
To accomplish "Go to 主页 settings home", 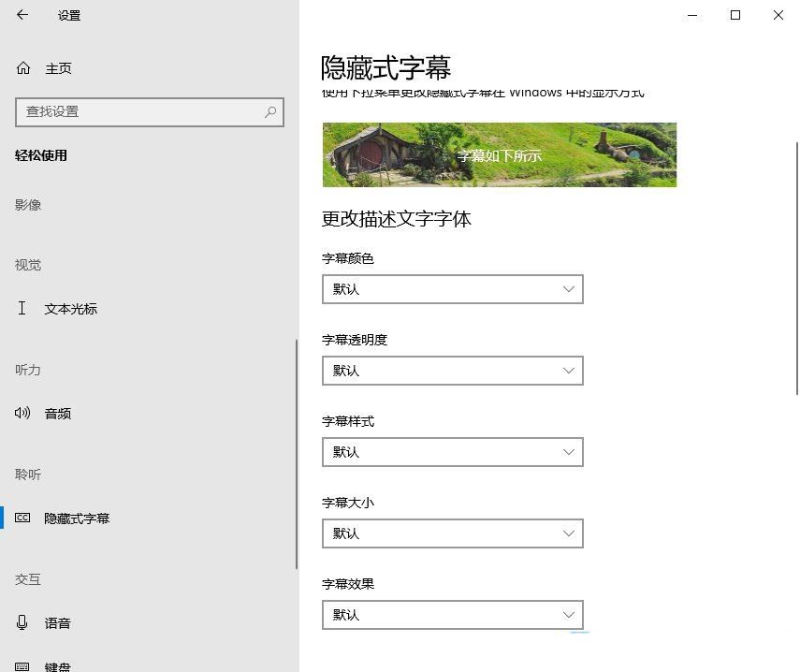I will [58, 69].
